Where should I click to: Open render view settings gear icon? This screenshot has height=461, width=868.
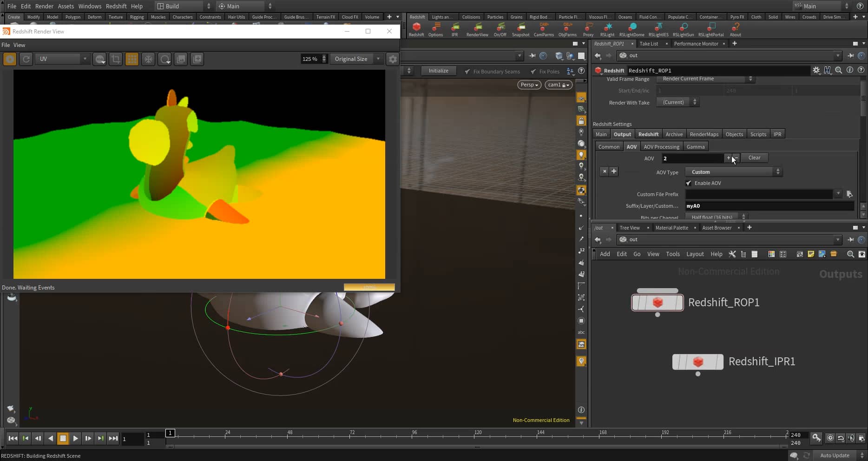click(393, 59)
